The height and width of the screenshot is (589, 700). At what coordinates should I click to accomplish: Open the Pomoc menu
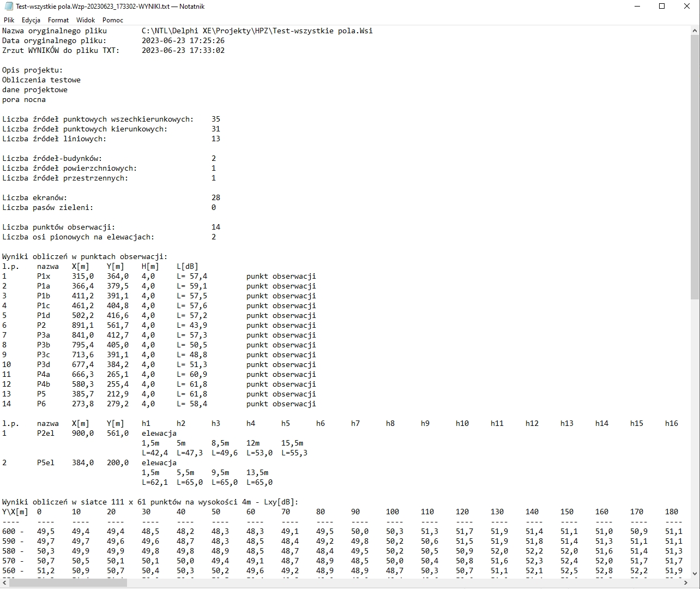click(113, 20)
